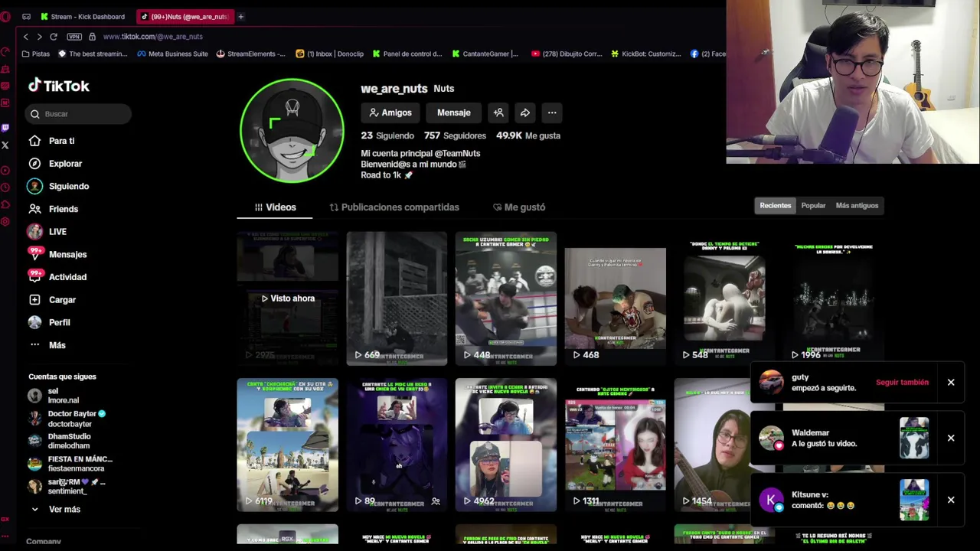Dismiss the Kitsune comment notification
The image size is (980, 551).
(951, 500)
